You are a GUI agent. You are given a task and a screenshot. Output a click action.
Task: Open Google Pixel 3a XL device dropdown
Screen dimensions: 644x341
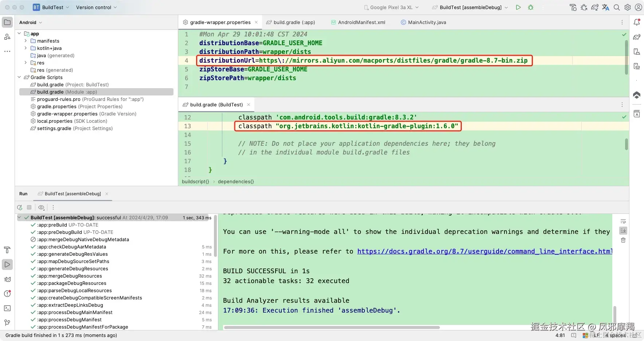pos(391,7)
